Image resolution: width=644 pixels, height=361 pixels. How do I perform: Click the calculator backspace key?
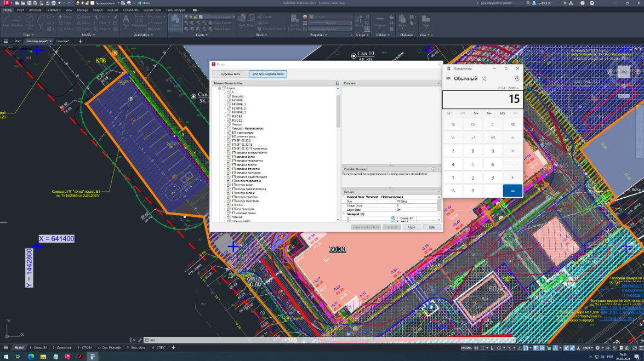point(512,124)
